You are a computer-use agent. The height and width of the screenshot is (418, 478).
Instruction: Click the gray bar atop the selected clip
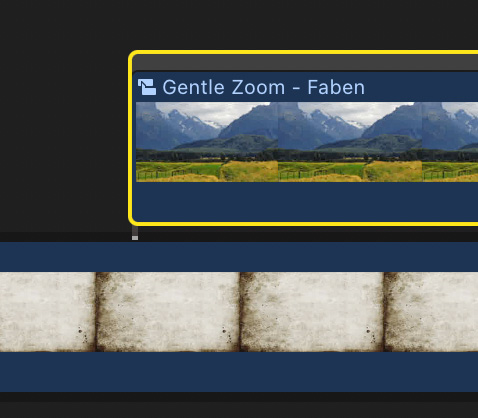(305, 63)
